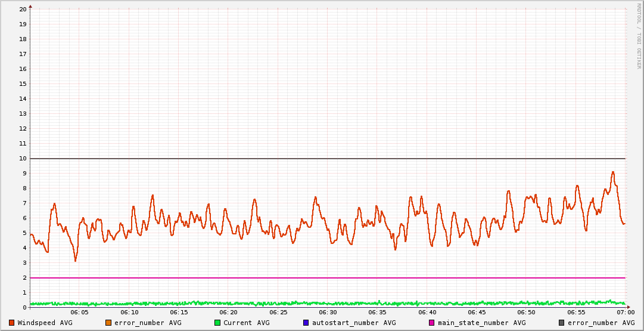Select the Windspeed AVG legend label
The image size is (644, 331).
[x=45, y=323]
